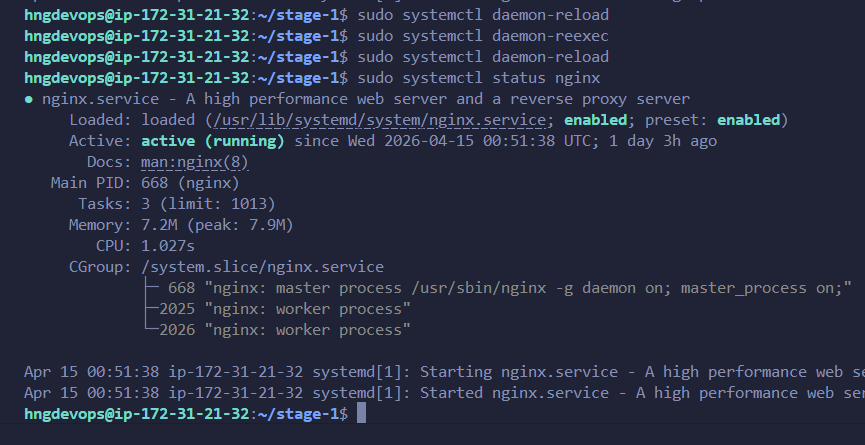
Task: Click the Tasks 3 (limit: 1013) value
Action: click(208, 204)
